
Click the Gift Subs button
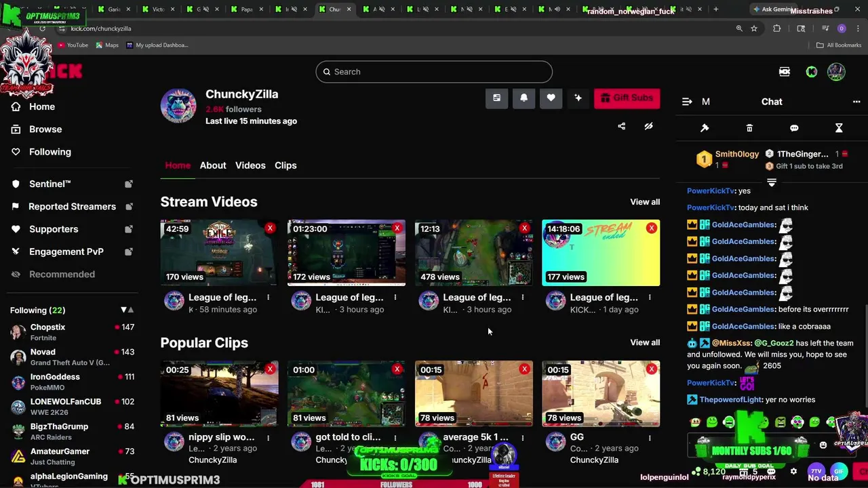tap(627, 98)
